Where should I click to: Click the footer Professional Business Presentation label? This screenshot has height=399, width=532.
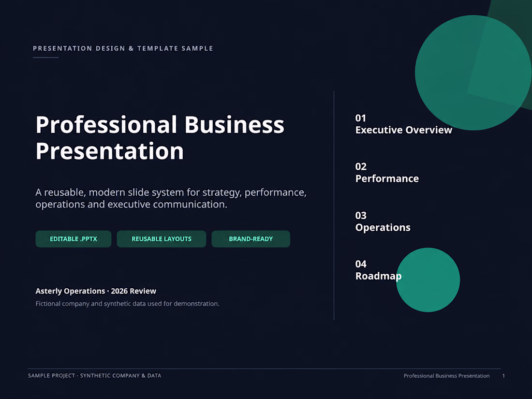[x=446, y=376]
